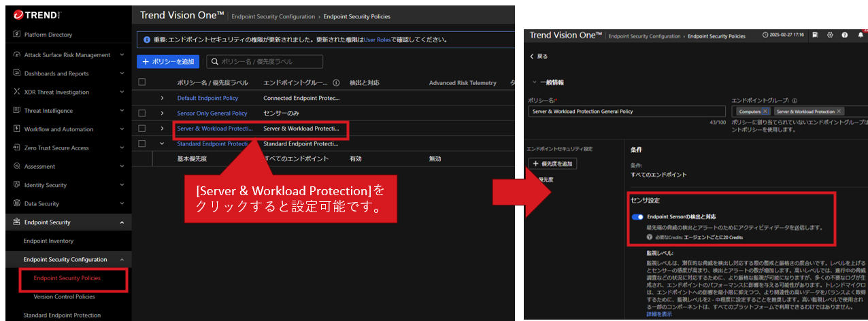Screen dimensions: 868x321
Task: Check the Standard Endpoint Protection row checkbox
Action: (x=141, y=143)
